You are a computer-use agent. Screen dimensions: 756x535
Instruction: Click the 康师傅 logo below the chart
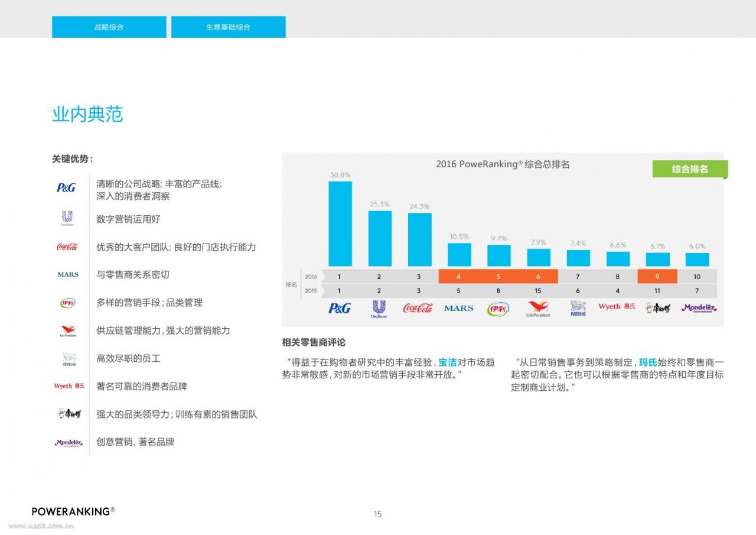[657, 307]
